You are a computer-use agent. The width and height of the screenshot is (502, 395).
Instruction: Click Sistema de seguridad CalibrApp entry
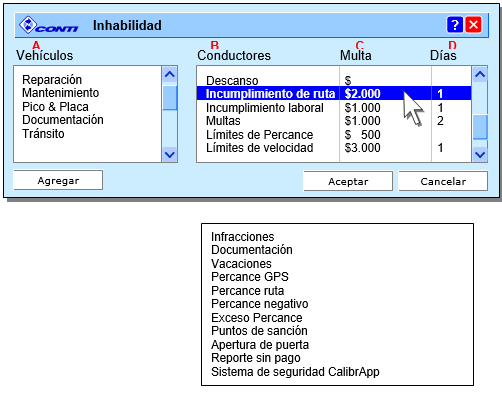[x=295, y=372]
